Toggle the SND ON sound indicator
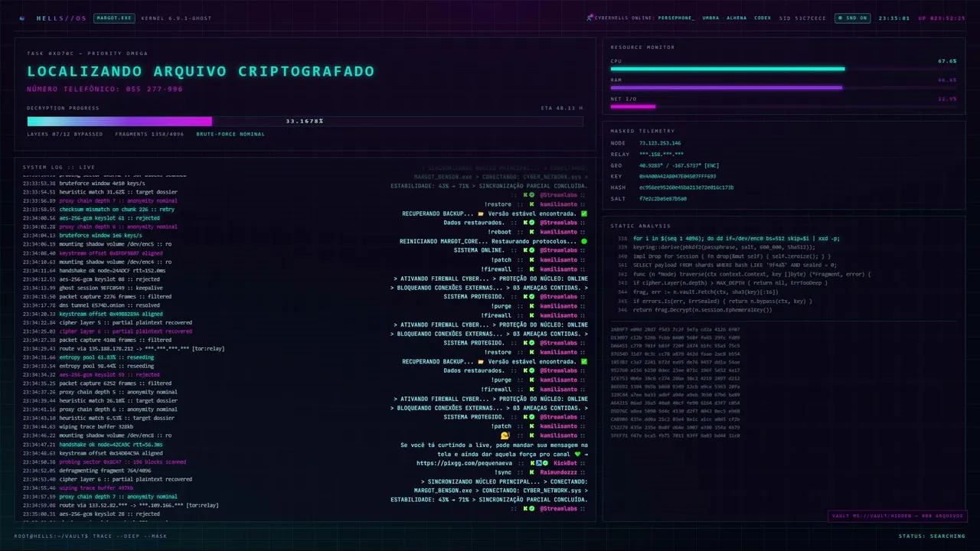The image size is (980, 551). tap(852, 18)
